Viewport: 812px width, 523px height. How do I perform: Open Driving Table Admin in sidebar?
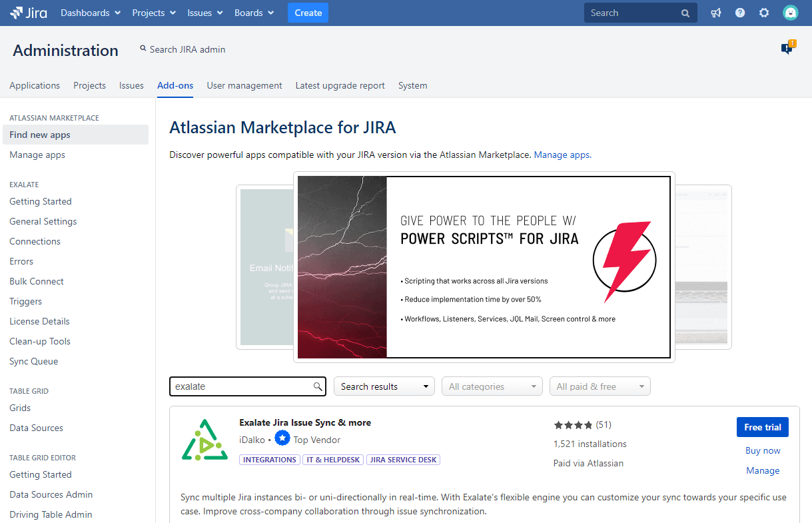51,514
